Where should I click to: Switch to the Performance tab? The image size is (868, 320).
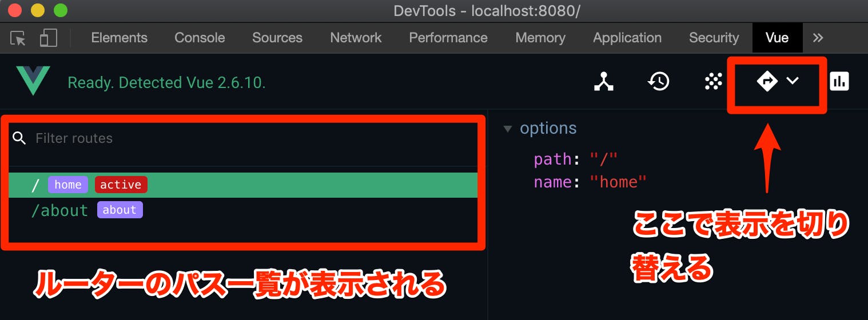(448, 38)
